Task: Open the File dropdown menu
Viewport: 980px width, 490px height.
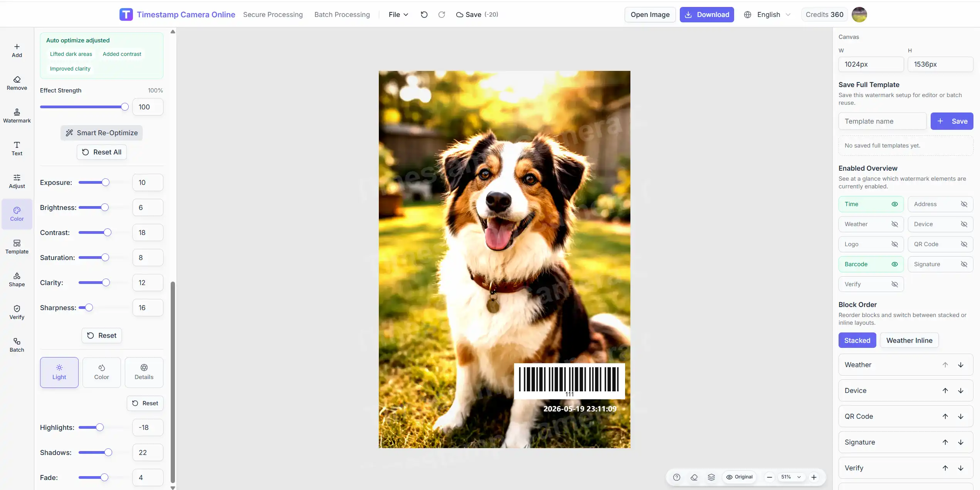Action: click(398, 15)
